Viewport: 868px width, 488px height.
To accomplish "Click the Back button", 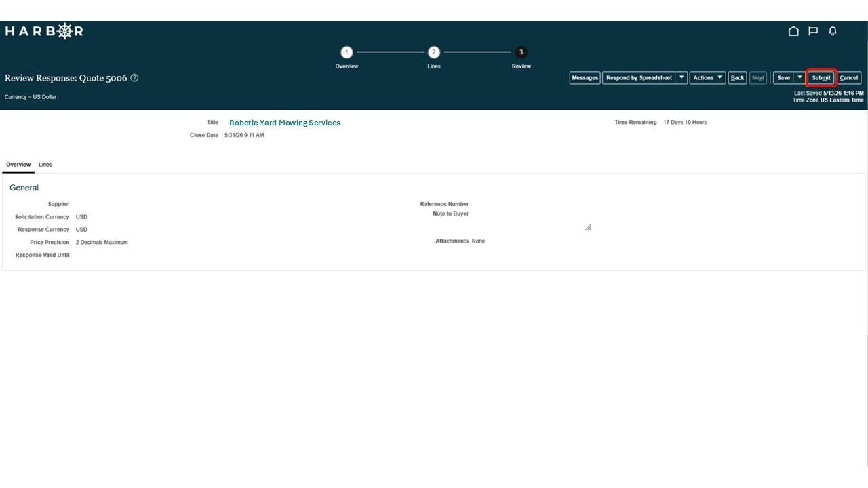I will [x=737, y=78].
